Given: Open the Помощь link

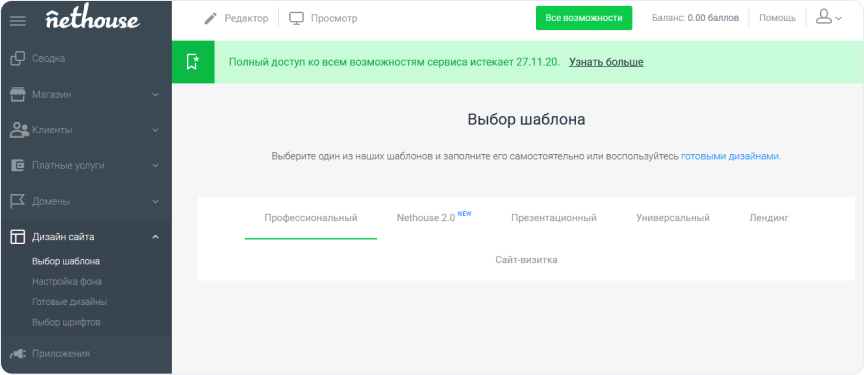Looking at the screenshot, I should (777, 18).
